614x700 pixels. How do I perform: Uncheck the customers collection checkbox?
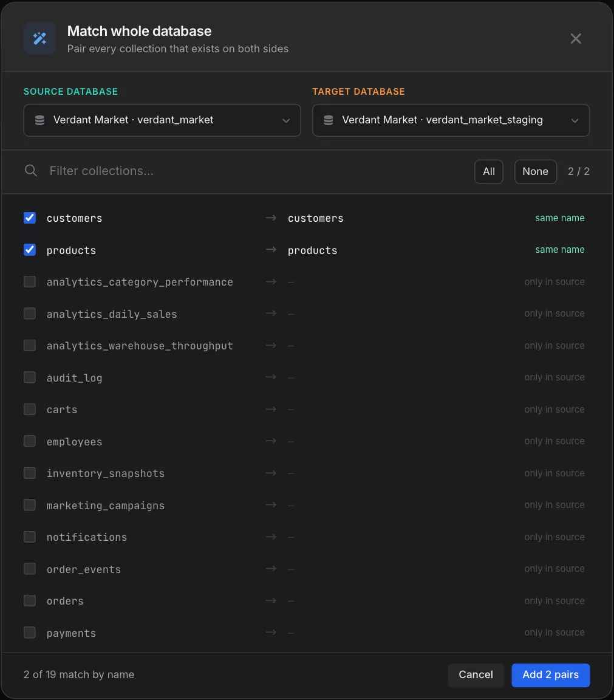(29, 218)
